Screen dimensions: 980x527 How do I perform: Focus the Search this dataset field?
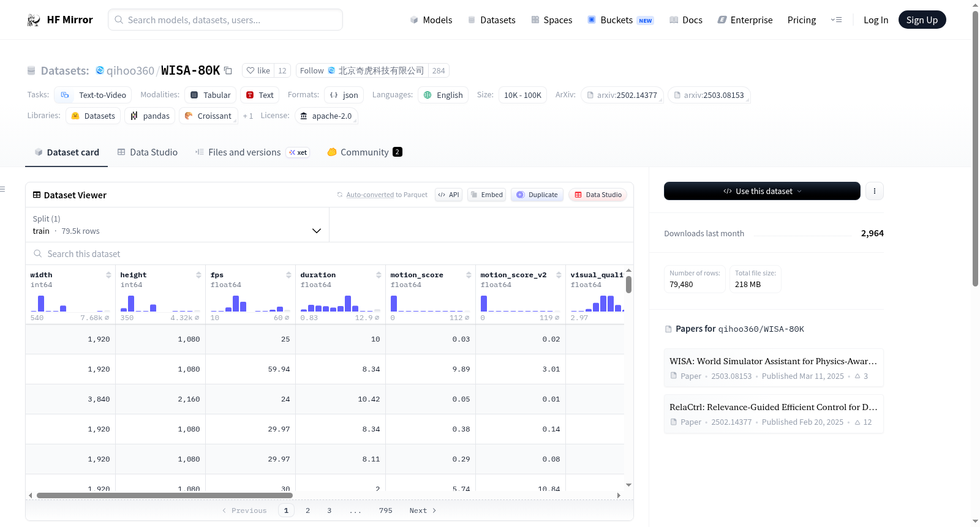coord(330,253)
